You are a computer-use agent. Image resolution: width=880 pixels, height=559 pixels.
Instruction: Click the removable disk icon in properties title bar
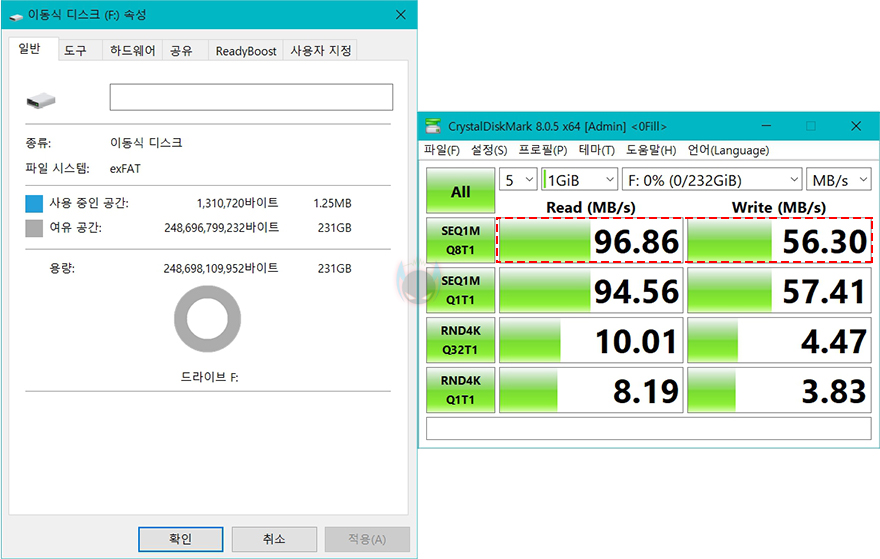[x=16, y=16]
